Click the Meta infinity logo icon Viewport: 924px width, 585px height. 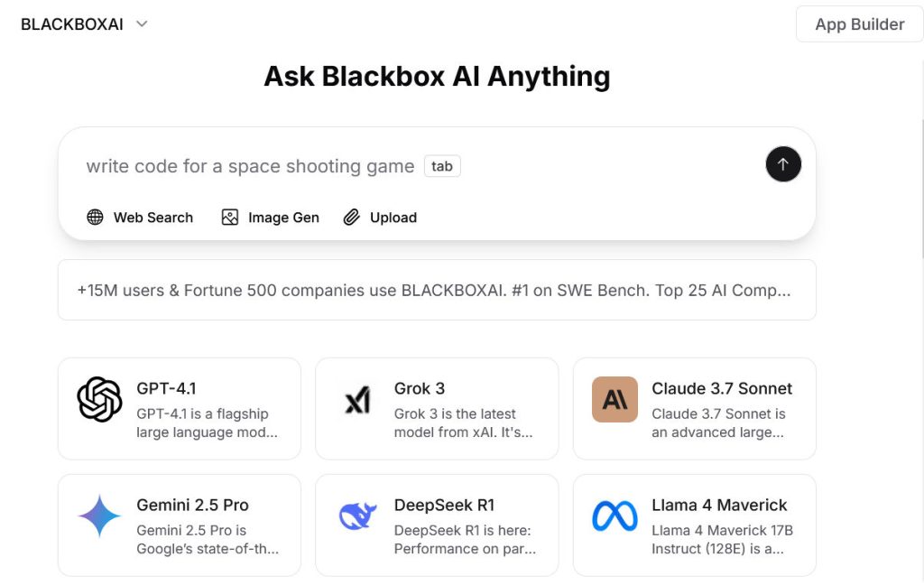(x=614, y=516)
